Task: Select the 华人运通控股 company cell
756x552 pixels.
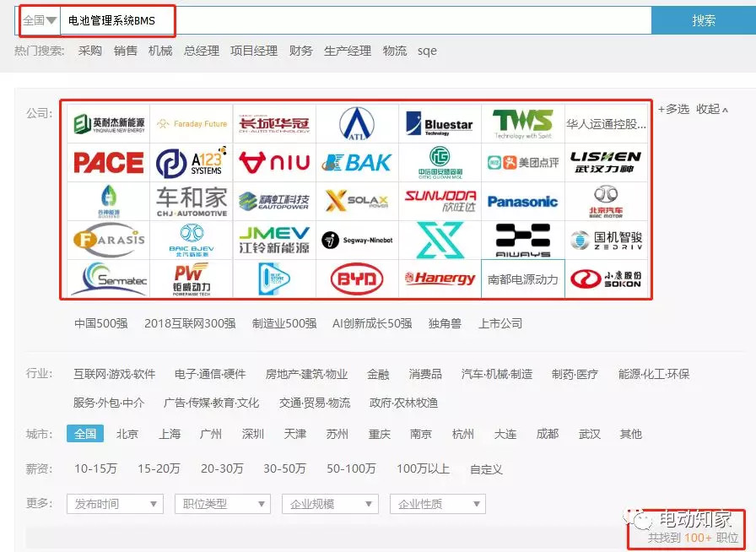Action: click(606, 124)
